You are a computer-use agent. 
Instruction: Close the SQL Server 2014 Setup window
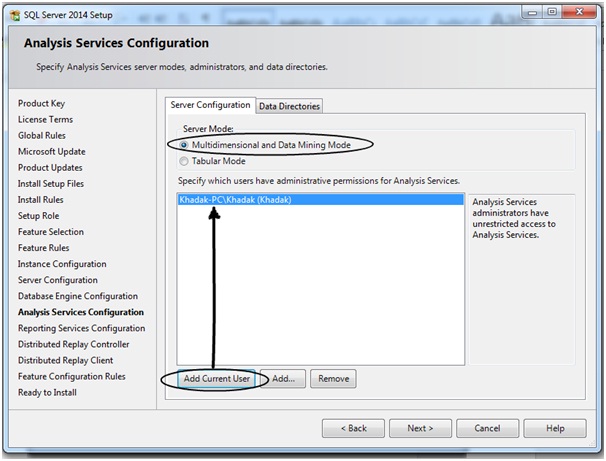click(579, 12)
